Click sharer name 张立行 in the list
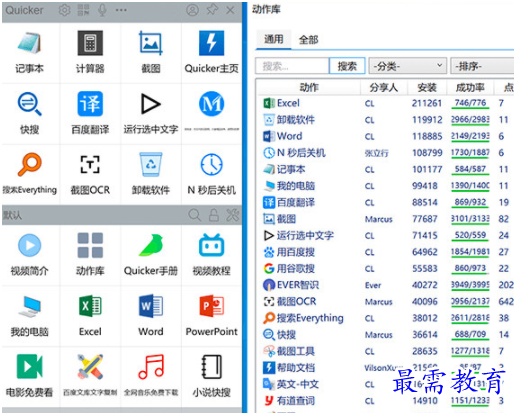Viewport: 514px width, 413px height. pos(376,153)
